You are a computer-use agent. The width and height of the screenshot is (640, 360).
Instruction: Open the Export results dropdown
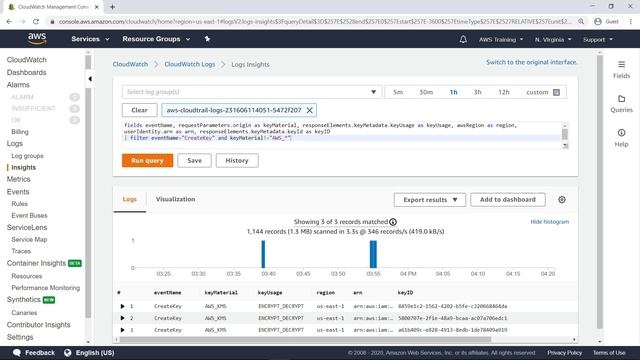click(x=430, y=200)
